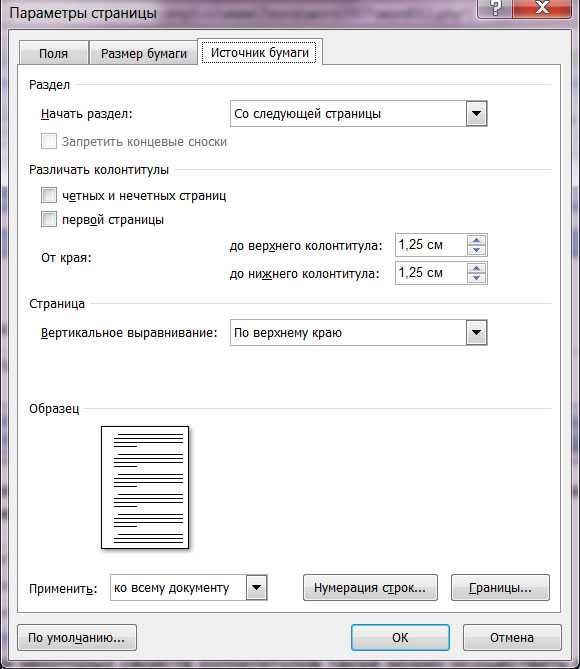
Task: Click the до верхнего колонтитула value field
Action: point(431,245)
